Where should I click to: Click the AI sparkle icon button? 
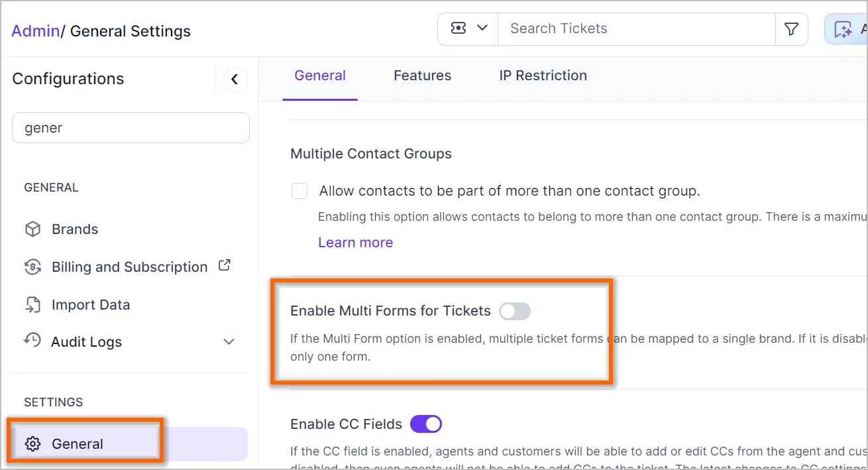[843, 29]
